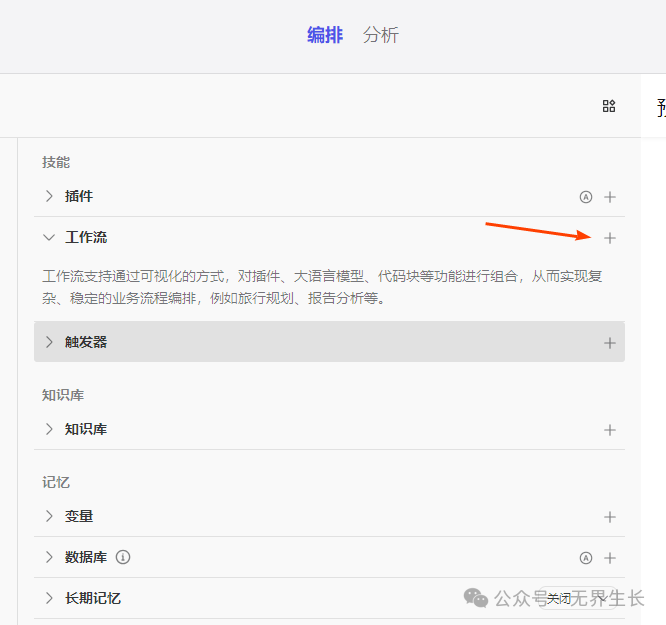Switch to the 分析 tab

click(x=381, y=35)
